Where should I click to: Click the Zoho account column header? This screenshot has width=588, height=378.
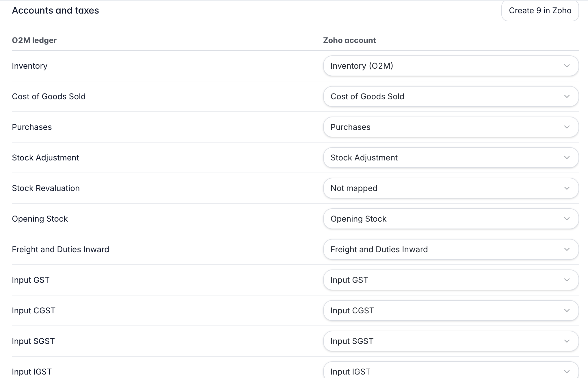click(349, 40)
